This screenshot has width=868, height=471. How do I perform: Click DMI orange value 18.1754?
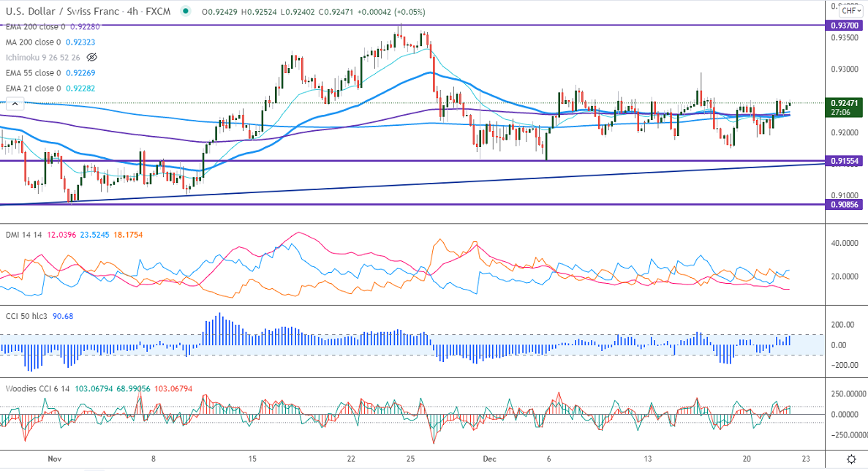[x=128, y=235]
